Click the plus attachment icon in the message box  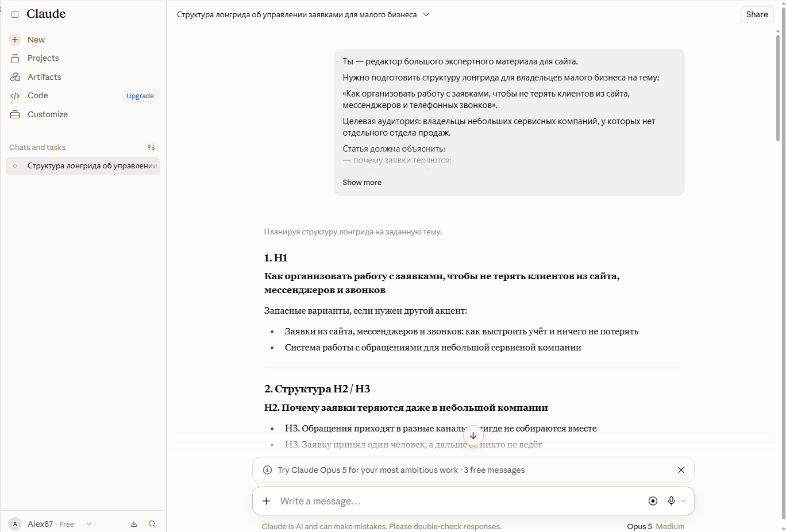[266, 501]
